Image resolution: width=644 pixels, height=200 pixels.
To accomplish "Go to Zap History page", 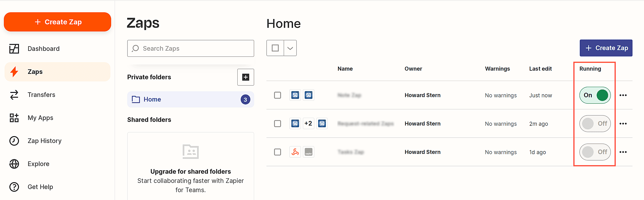I will click(44, 141).
